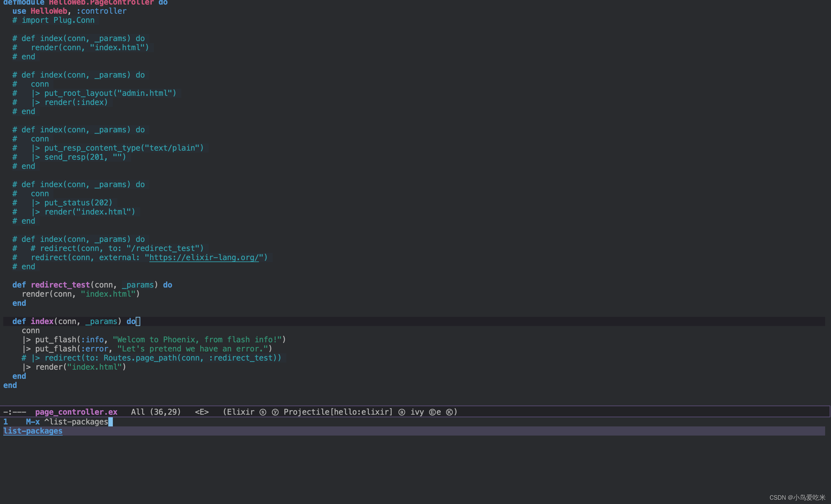Click the final module-closing 'end' keyword
The image size is (831, 504).
[x=10, y=385]
